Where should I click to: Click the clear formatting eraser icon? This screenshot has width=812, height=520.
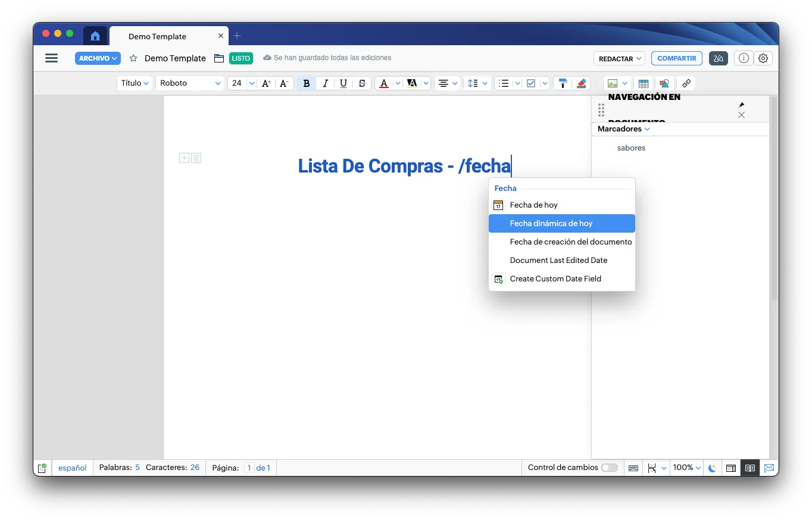point(582,83)
